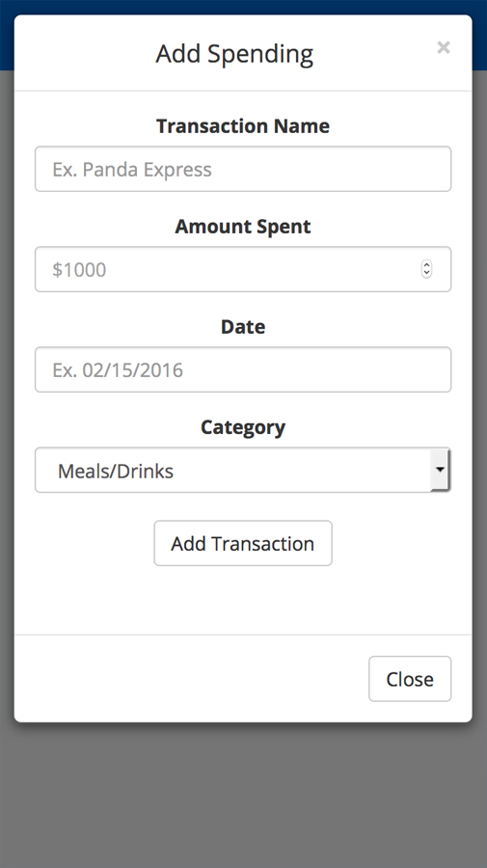Click the Close button in the footer
Image resolution: width=487 pixels, height=868 pixels.
pyautogui.click(x=410, y=679)
